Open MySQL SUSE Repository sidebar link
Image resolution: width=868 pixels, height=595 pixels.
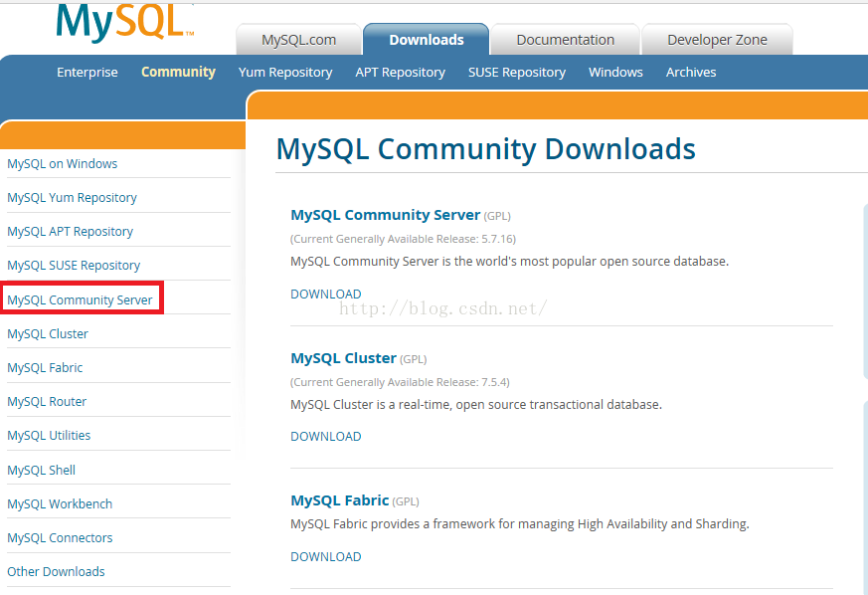click(74, 266)
